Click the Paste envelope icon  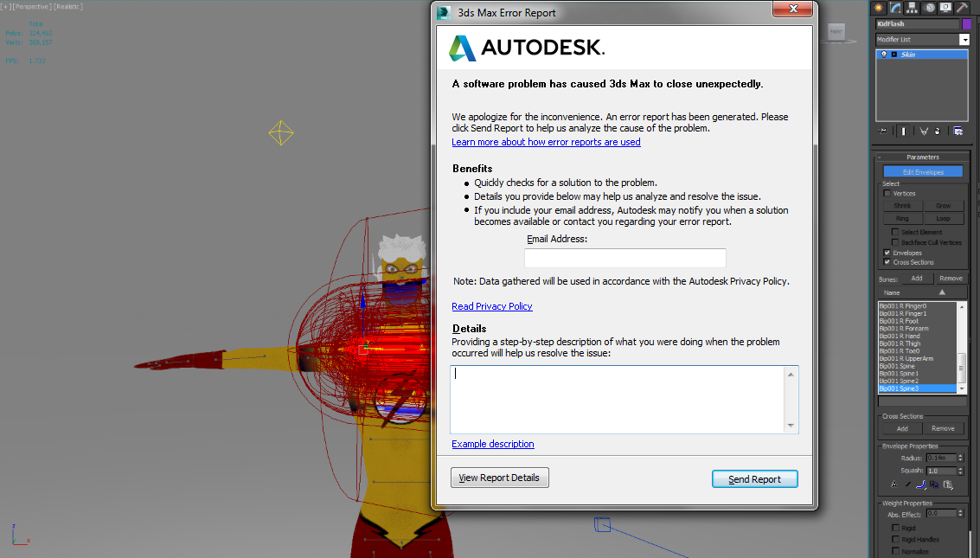(x=948, y=484)
